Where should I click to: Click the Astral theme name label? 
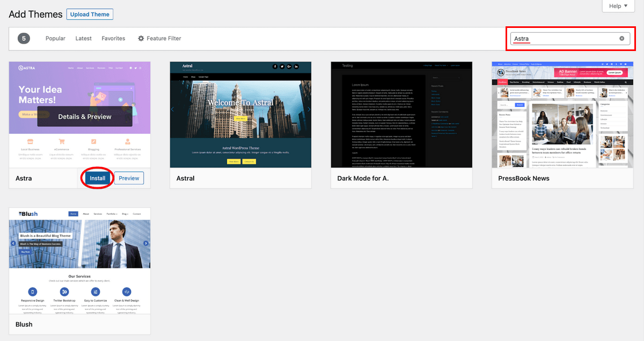pyautogui.click(x=186, y=178)
